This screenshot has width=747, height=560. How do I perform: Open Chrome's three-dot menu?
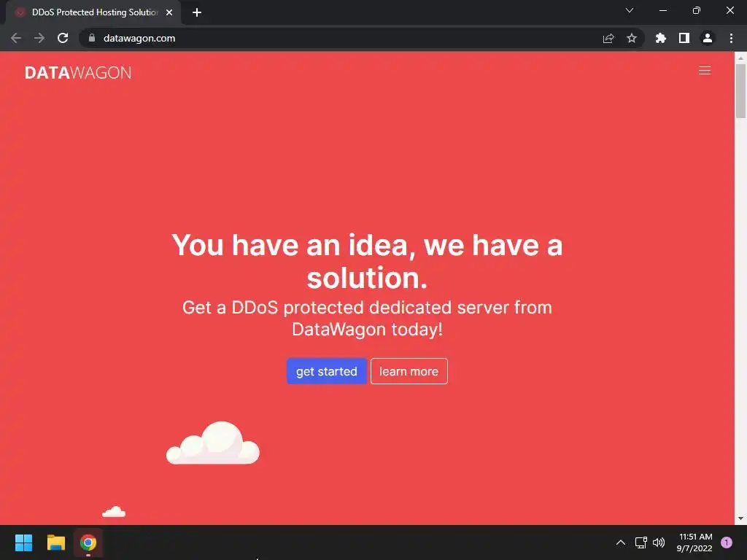coord(731,38)
